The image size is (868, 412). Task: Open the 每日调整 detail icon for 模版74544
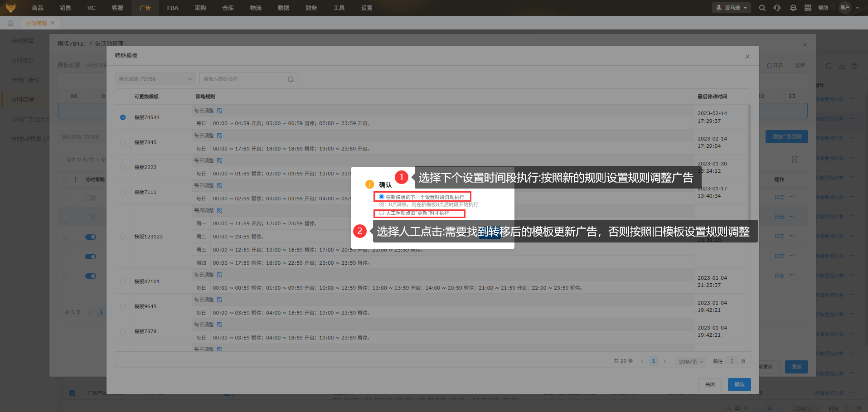pos(219,111)
